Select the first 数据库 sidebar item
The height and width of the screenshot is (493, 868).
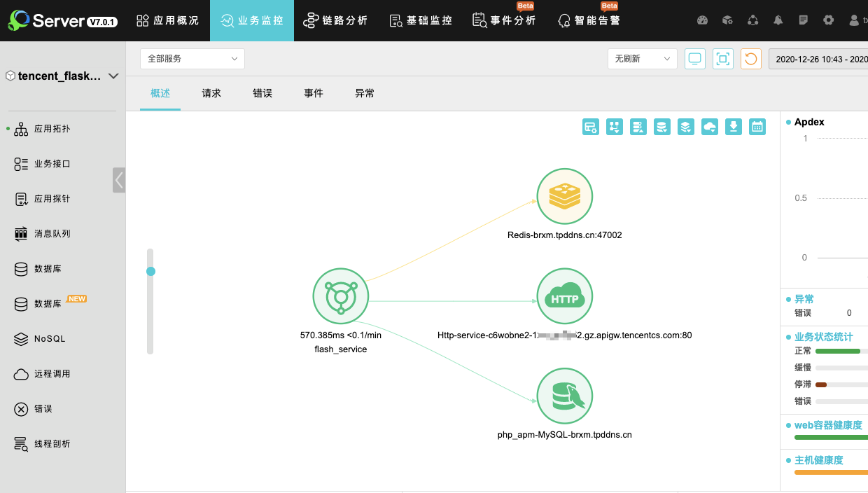coord(48,269)
